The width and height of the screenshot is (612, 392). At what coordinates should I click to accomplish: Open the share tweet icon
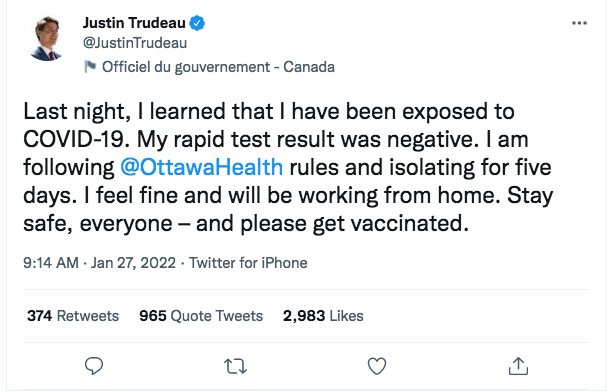coord(518,366)
